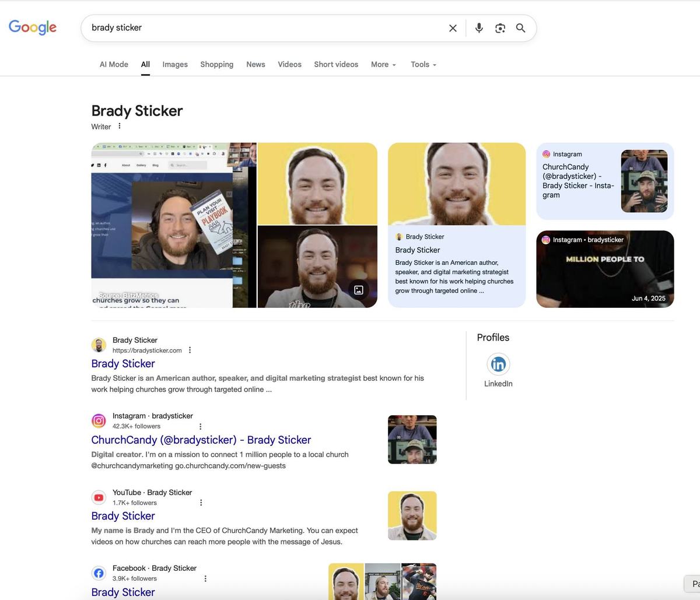
Task: Click Instagram icon on ChurchCandy card
Action: [x=546, y=154]
